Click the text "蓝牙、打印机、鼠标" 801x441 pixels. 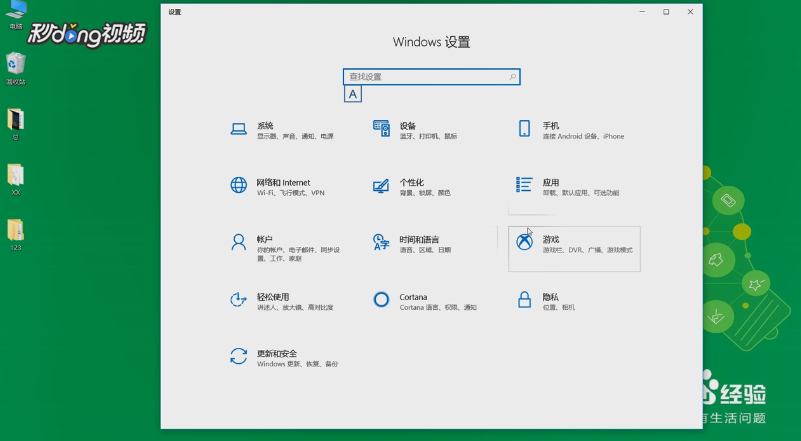[428, 136]
